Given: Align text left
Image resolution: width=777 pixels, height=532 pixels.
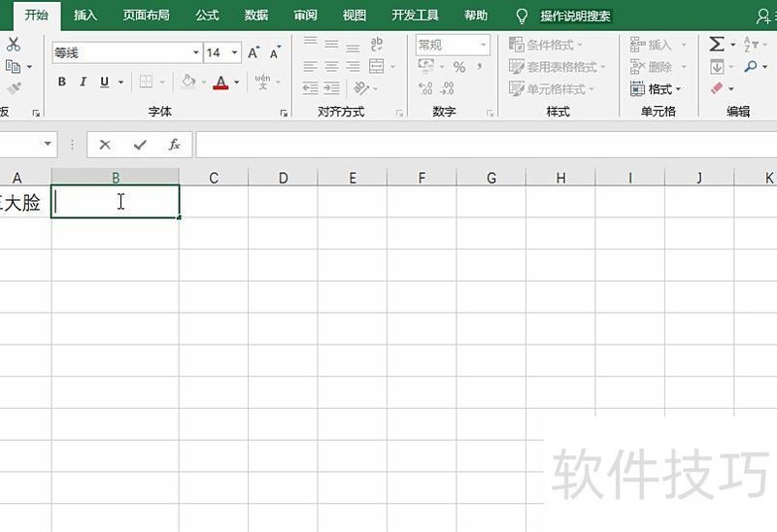Looking at the screenshot, I should pos(310,66).
